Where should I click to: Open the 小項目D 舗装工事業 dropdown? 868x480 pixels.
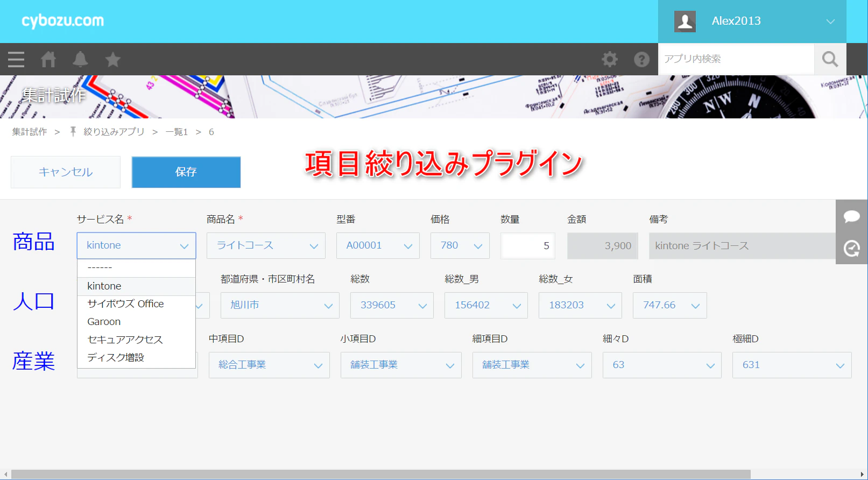(401, 365)
